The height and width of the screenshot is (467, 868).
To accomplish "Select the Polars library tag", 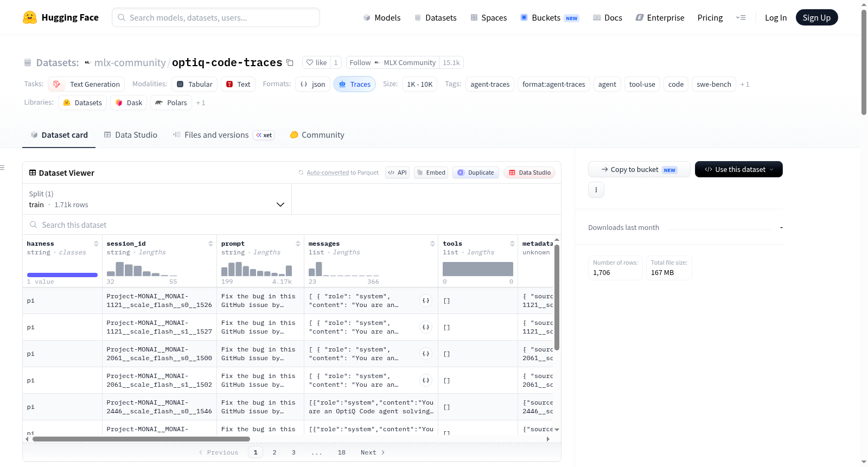I will click(171, 103).
